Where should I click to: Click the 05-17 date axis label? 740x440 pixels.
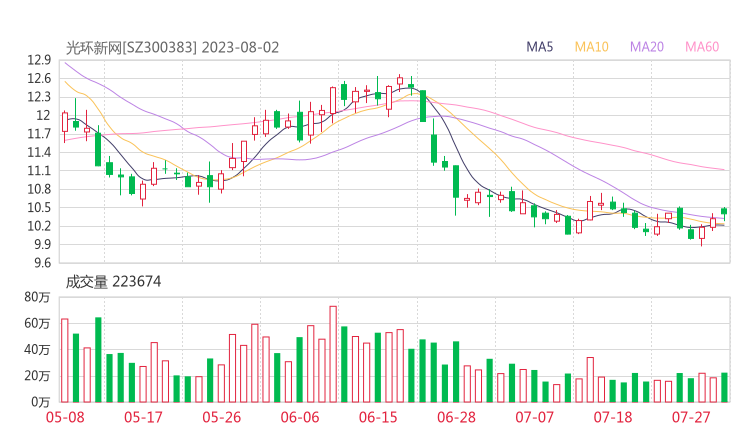143,417
